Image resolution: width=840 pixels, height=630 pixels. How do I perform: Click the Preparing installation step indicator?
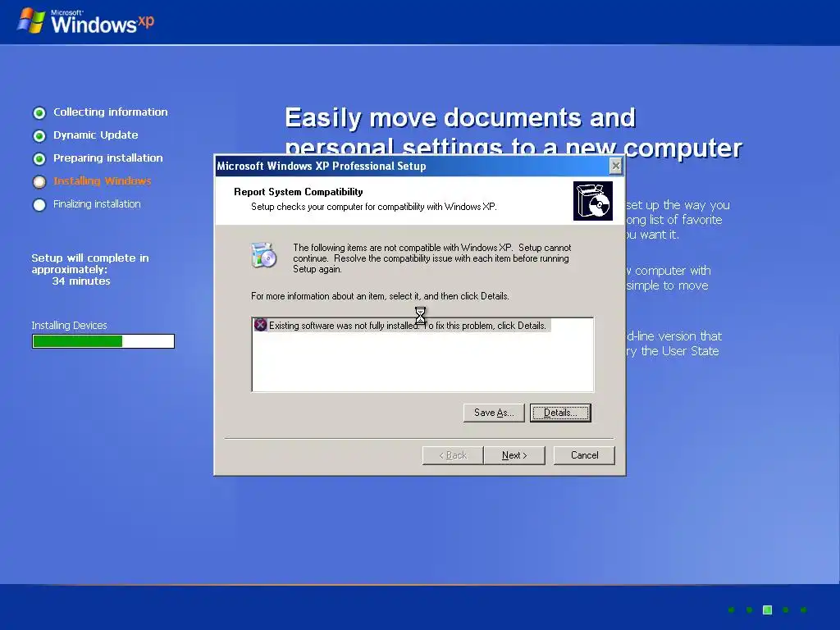[x=39, y=158]
